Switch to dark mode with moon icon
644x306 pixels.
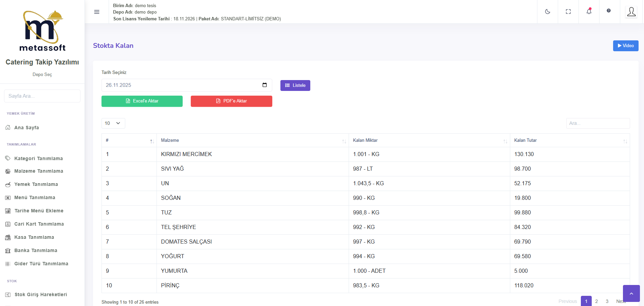click(x=547, y=12)
